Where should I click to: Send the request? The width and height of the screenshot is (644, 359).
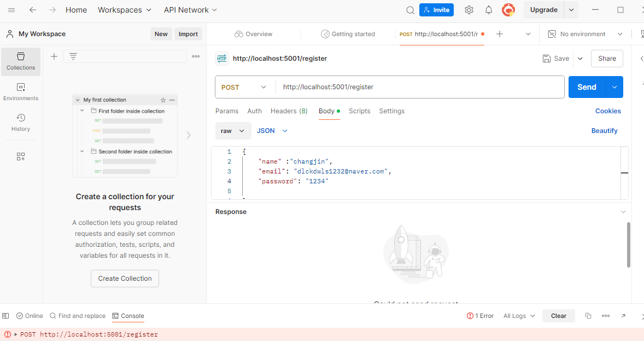[587, 87]
